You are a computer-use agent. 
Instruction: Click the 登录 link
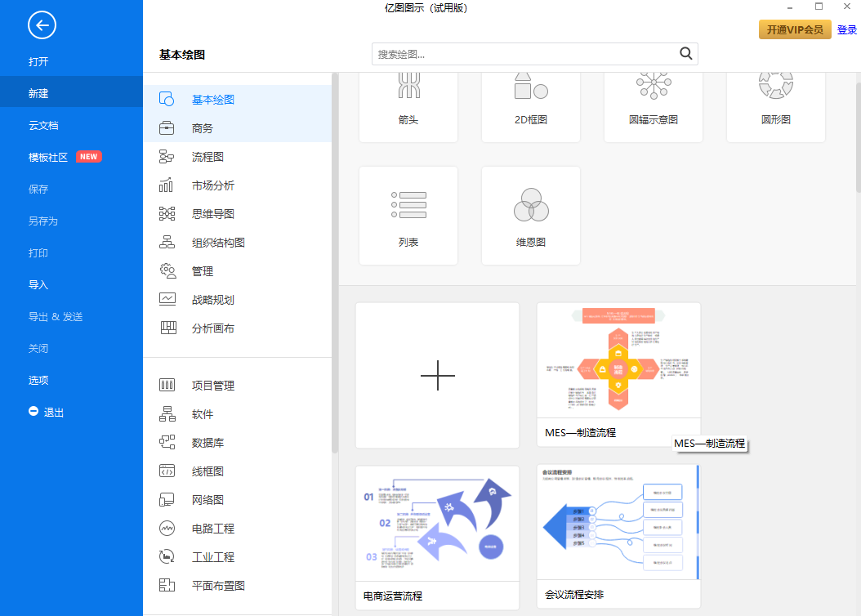[x=847, y=29]
